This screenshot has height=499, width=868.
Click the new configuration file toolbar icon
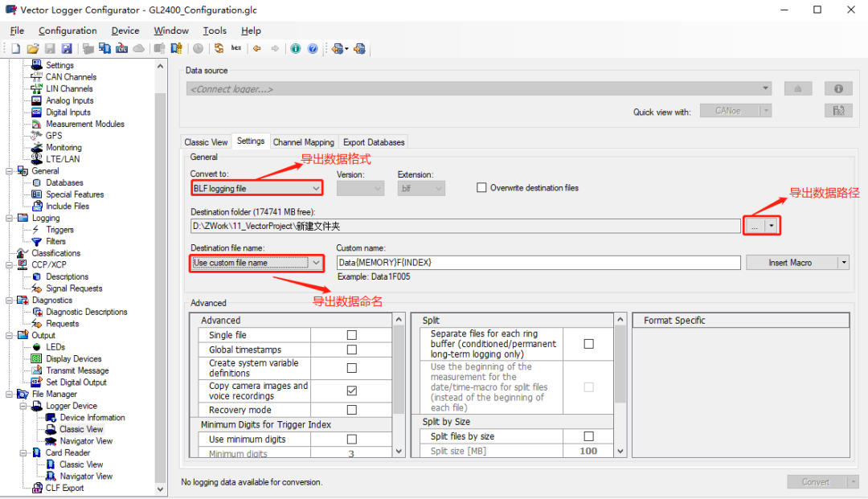15,49
